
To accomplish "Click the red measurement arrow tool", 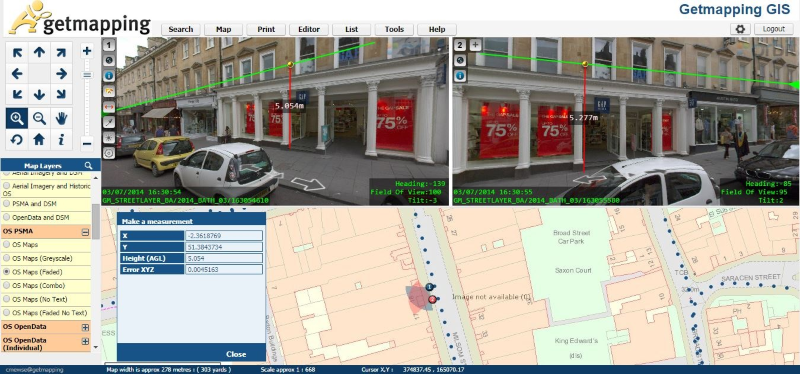I will click(109, 107).
